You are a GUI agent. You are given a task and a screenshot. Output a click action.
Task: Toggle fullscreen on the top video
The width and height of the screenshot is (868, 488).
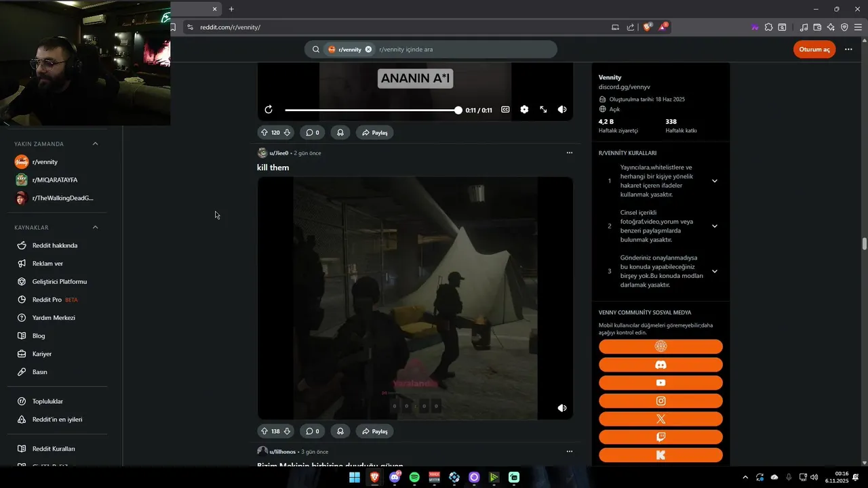click(x=543, y=110)
